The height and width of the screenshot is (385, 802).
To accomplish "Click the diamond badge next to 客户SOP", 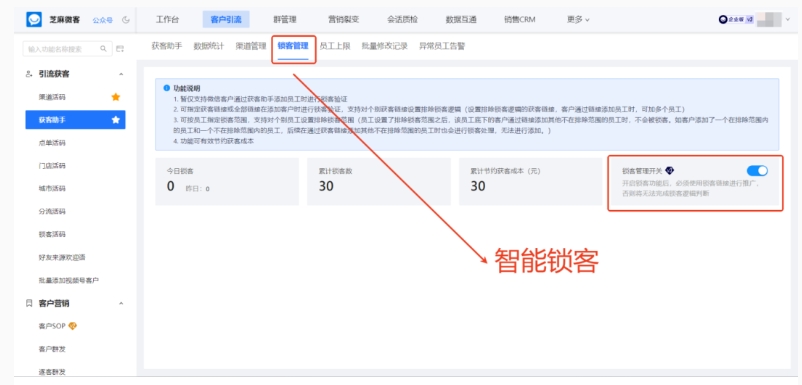I will (73, 326).
